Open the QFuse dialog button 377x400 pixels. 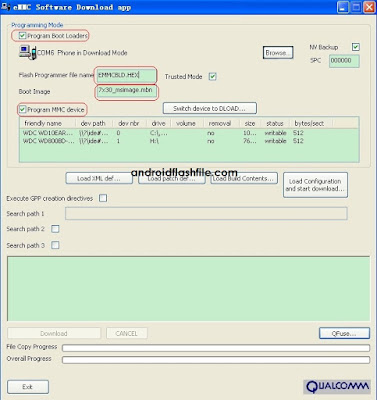(x=344, y=333)
